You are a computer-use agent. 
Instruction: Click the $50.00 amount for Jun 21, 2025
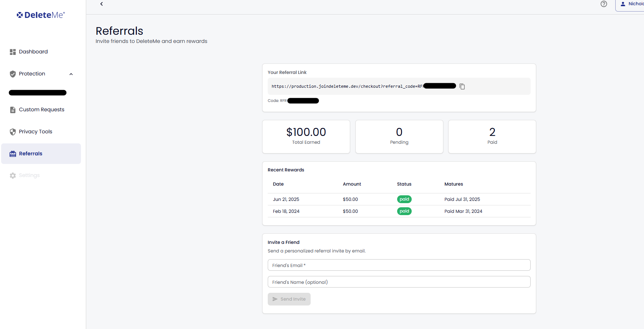coord(351,199)
